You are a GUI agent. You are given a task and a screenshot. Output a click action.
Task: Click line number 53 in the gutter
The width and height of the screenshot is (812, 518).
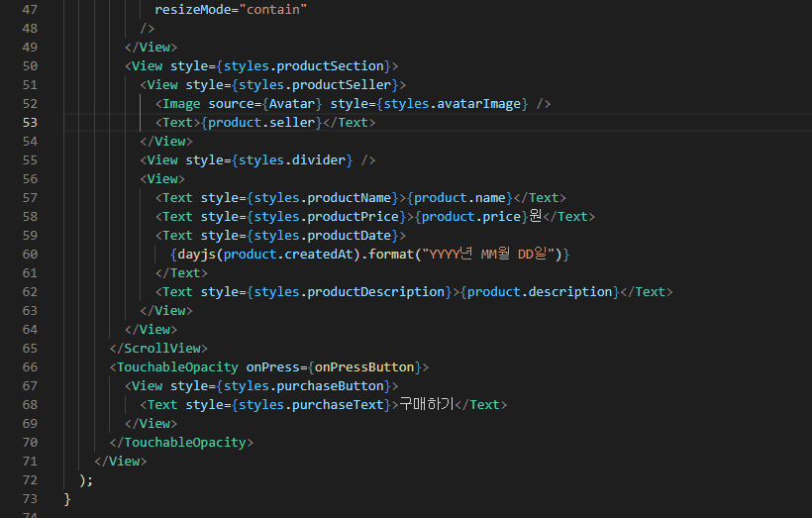(30, 122)
